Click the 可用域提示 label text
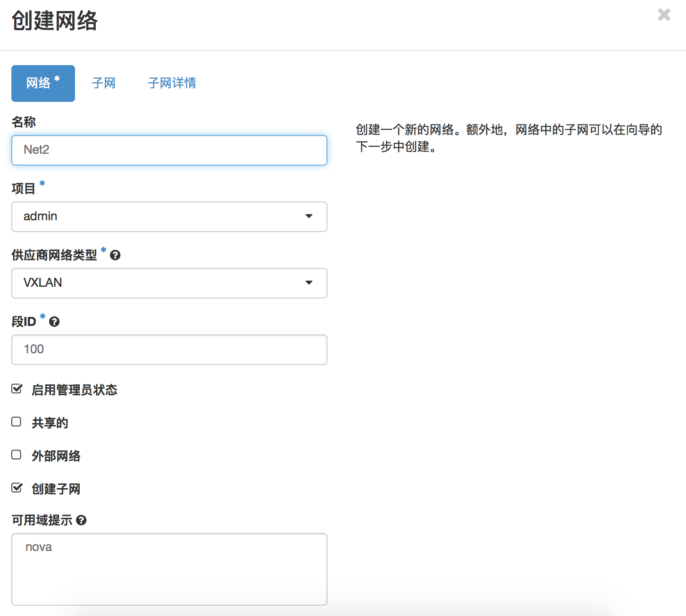 tap(42, 520)
